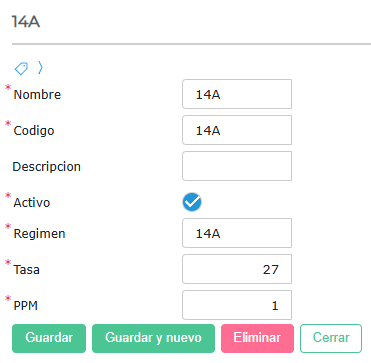Expand the breadcrumb chevron next to tag
The width and height of the screenshot is (371, 363).
click(x=40, y=68)
